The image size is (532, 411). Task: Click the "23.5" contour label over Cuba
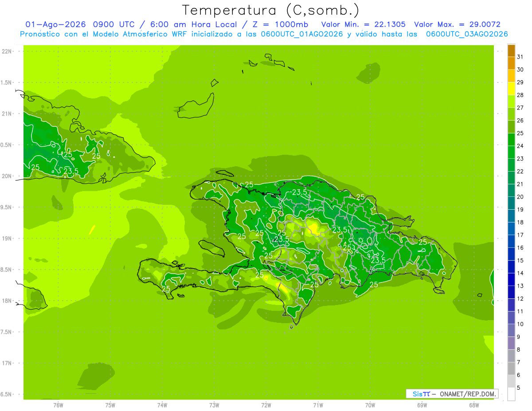tap(71, 171)
